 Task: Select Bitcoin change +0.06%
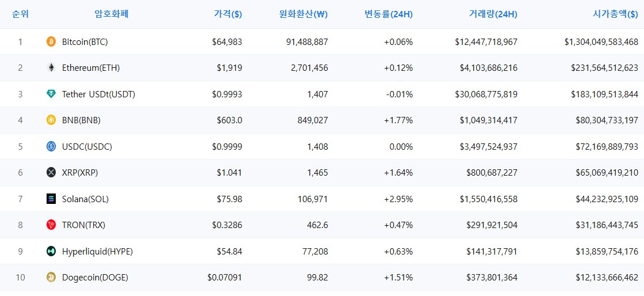click(398, 42)
